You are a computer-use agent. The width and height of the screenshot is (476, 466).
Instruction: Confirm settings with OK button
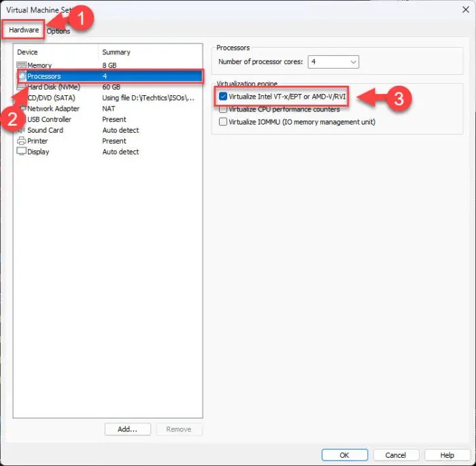click(x=345, y=455)
